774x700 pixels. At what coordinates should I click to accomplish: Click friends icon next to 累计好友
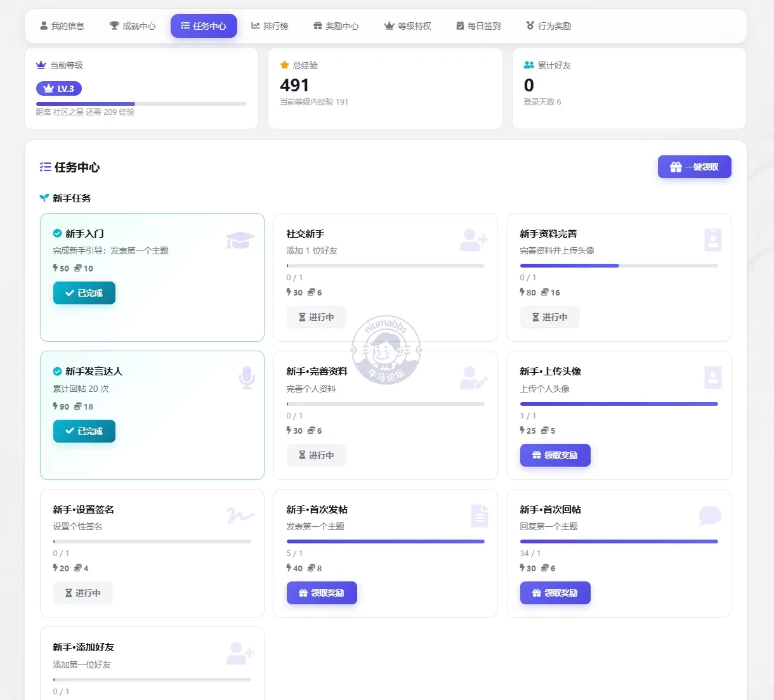tap(529, 65)
